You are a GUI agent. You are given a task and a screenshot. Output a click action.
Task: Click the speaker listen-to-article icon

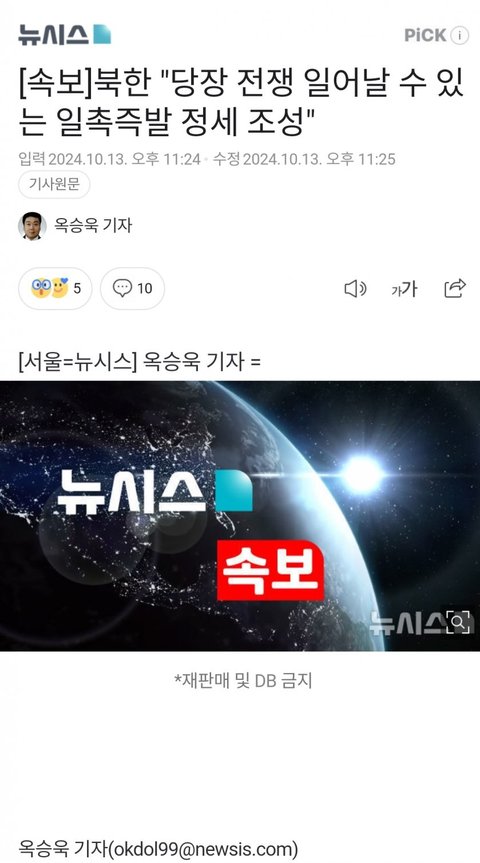coord(355,288)
